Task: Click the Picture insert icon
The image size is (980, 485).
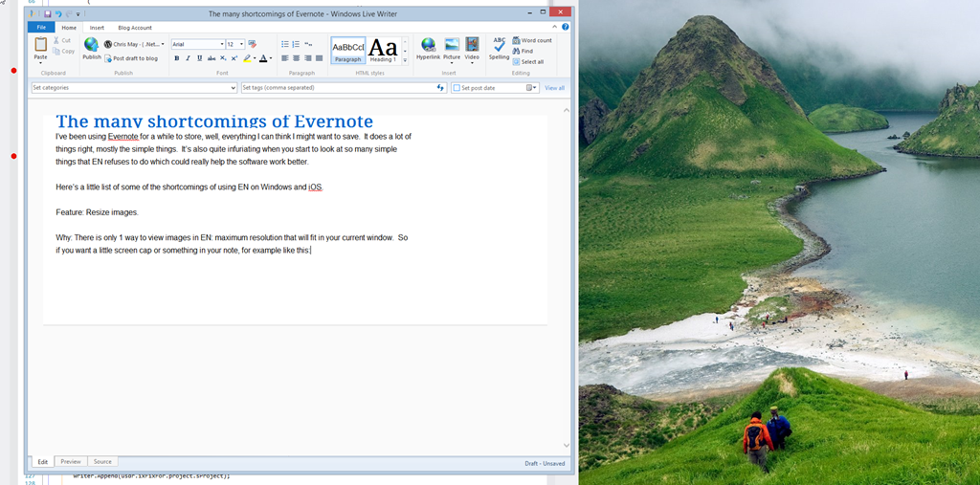Action: click(x=452, y=48)
